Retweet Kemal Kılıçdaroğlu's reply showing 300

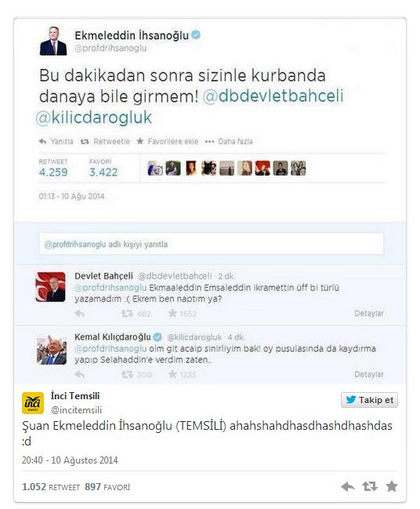click(x=136, y=375)
